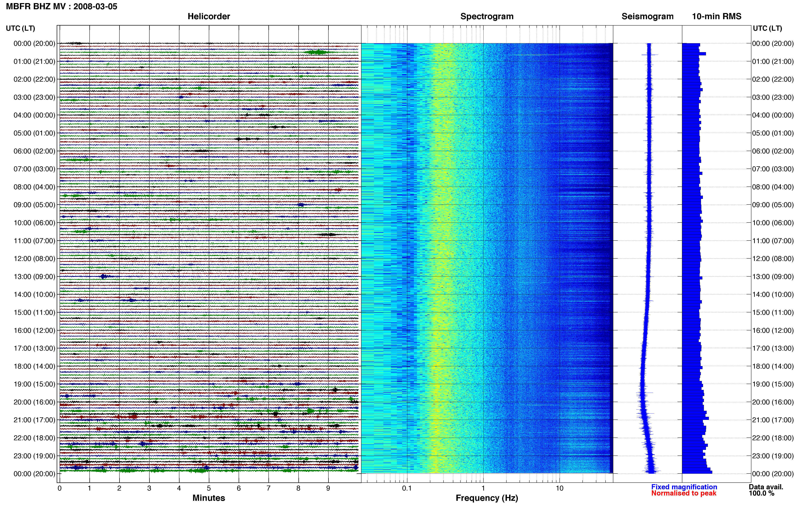Click right-side time label '06:00 (02:00)'

point(773,151)
